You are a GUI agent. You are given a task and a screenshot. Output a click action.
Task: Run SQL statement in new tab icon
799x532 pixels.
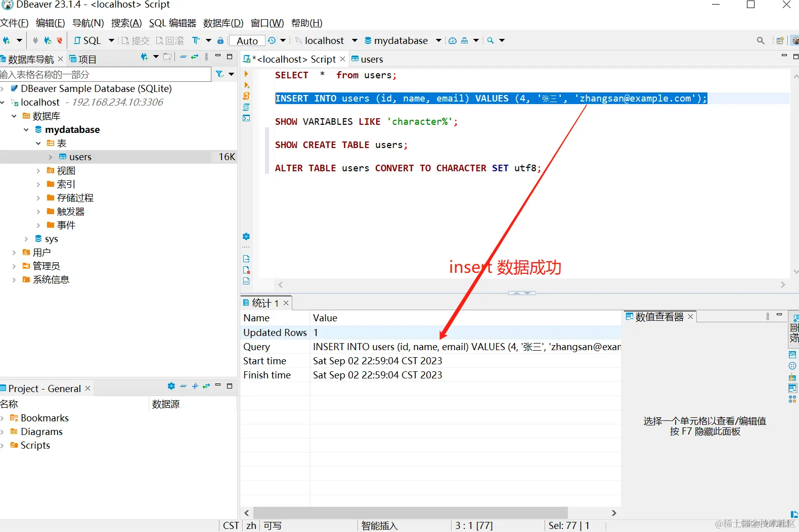(247, 85)
